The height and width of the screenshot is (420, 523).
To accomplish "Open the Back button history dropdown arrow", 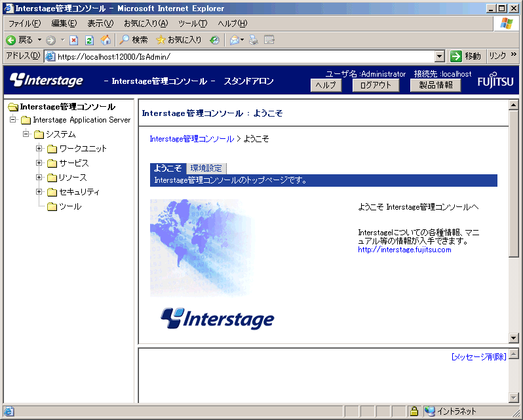I will click(x=39, y=40).
